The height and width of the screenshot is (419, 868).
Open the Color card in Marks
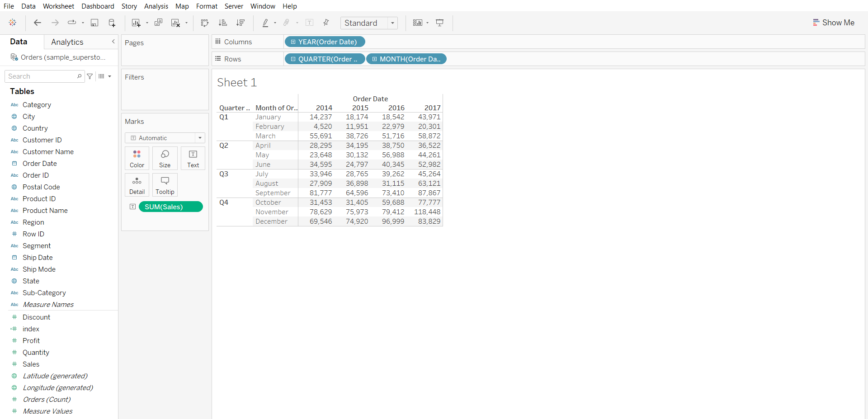point(137,158)
